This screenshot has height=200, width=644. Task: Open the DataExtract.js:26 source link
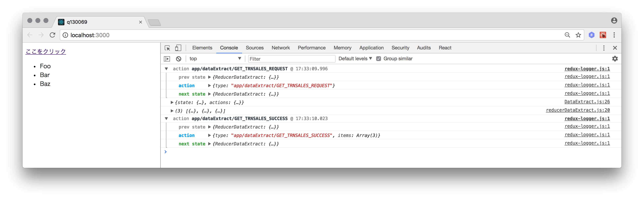pyautogui.click(x=587, y=102)
